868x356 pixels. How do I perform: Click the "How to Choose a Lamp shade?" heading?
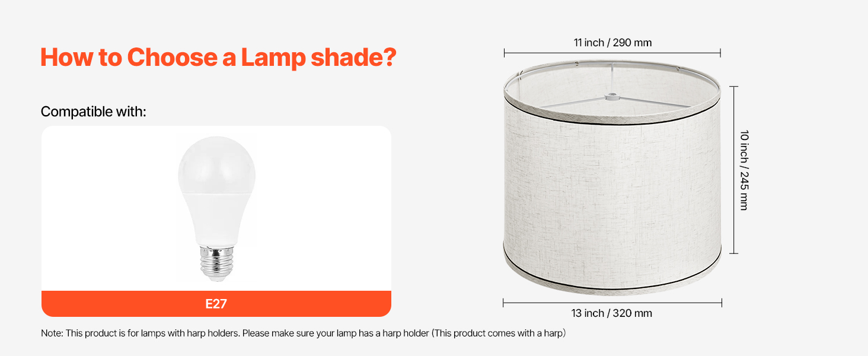click(218, 58)
